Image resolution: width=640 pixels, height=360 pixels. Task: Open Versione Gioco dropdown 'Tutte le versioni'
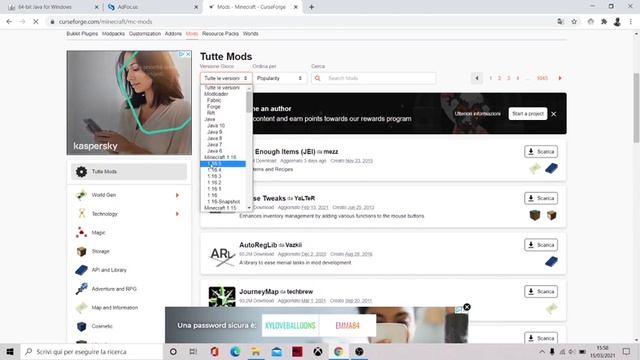point(226,78)
